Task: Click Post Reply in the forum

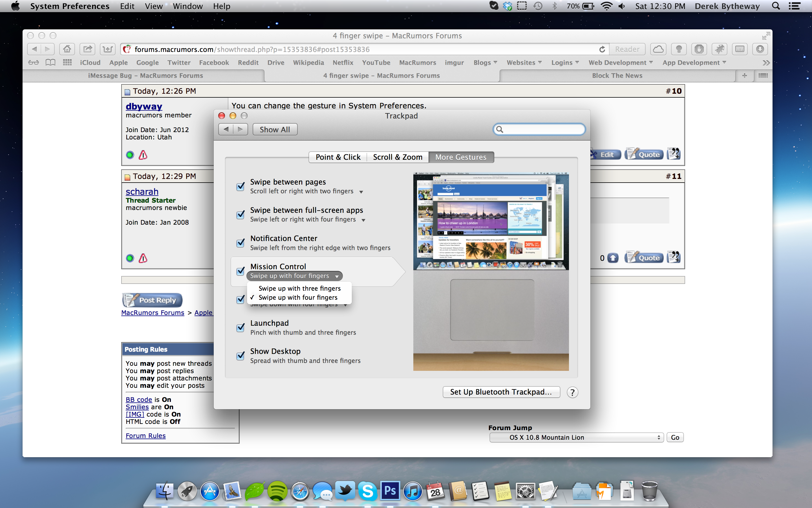Action: tap(152, 300)
